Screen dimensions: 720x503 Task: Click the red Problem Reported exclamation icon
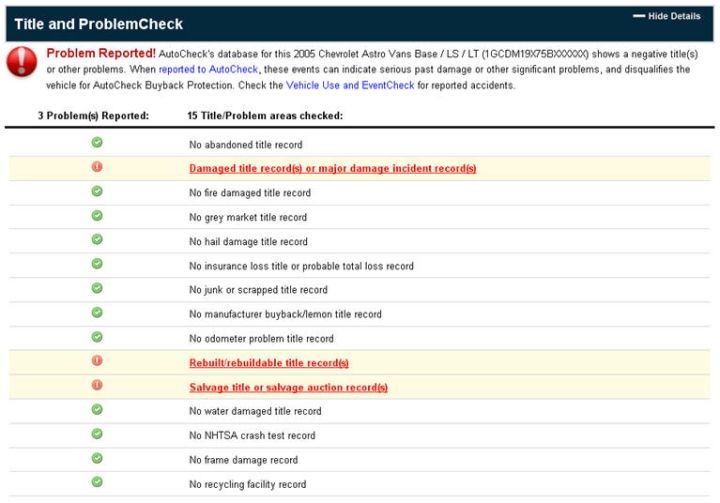pos(22,62)
